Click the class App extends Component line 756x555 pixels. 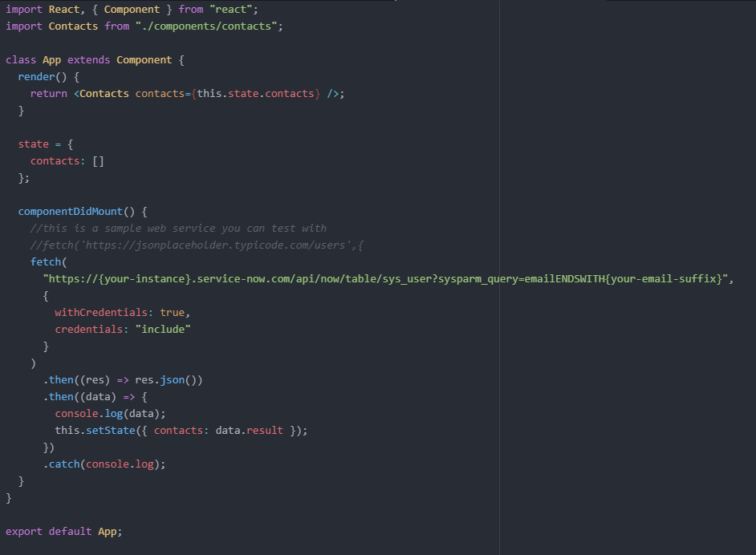(95, 59)
